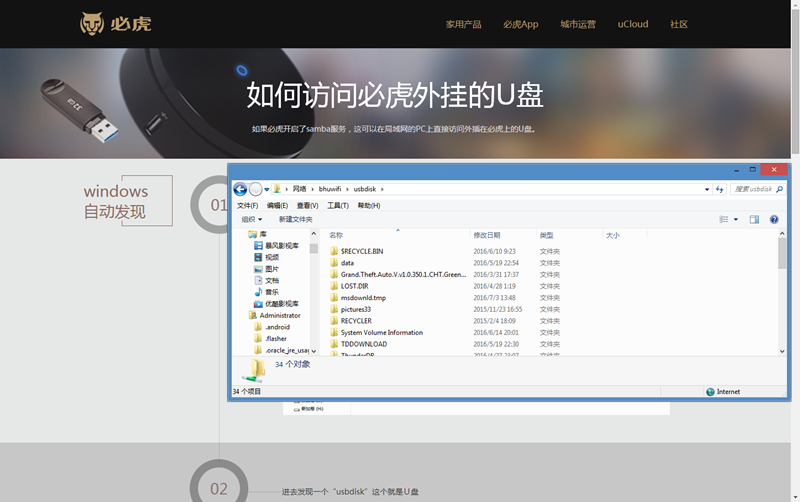The width and height of the screenshot is (800, 502).
Task: Click the Internet globe status icon
Action: [710, 392]
